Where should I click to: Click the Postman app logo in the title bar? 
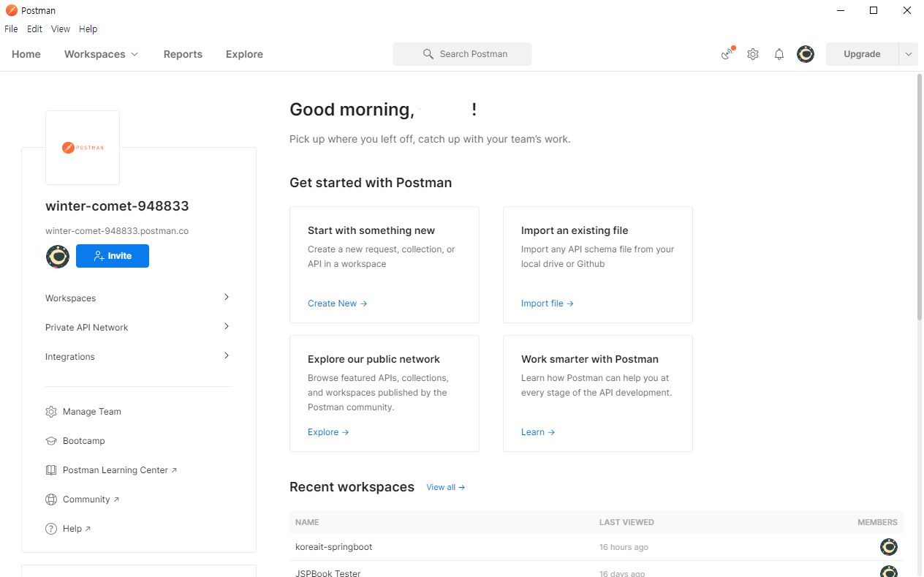pos(11,10)
